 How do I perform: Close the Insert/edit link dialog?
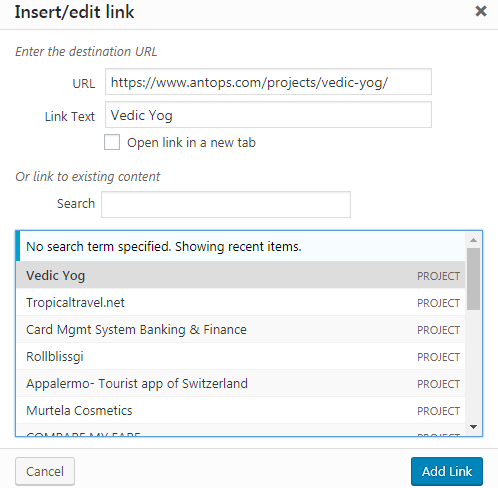(x=481, y=11)
